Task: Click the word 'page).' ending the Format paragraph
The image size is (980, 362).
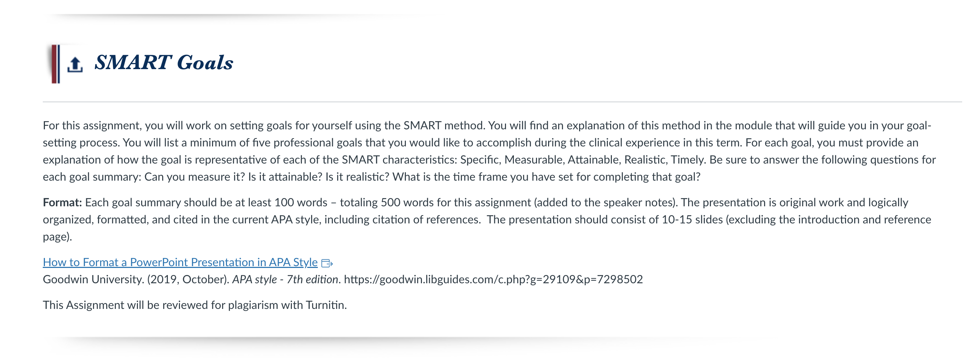Action: 57,237
